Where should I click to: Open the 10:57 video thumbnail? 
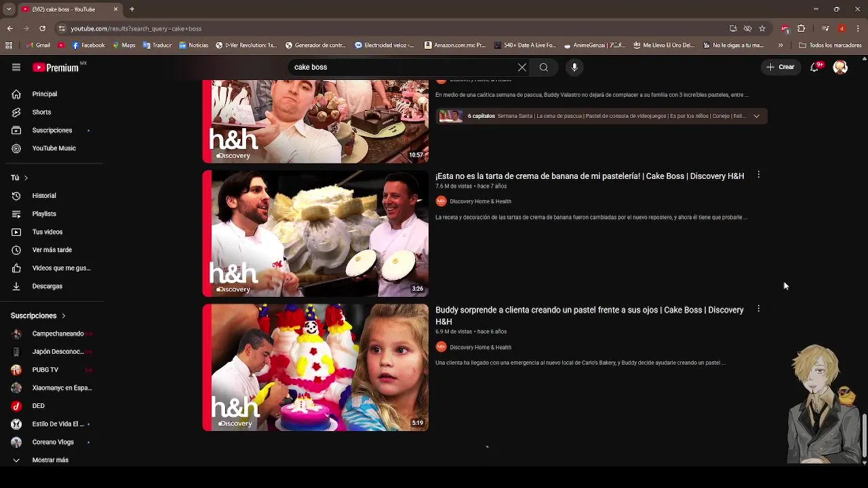pyautogui.click(x=315, y=121)
